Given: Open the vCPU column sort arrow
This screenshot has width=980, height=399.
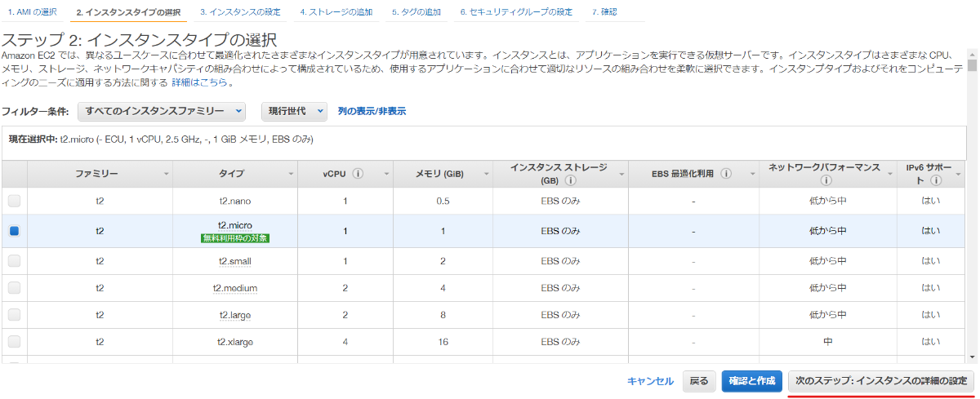Looking at the screenshot, I should [x=387, y=175].
